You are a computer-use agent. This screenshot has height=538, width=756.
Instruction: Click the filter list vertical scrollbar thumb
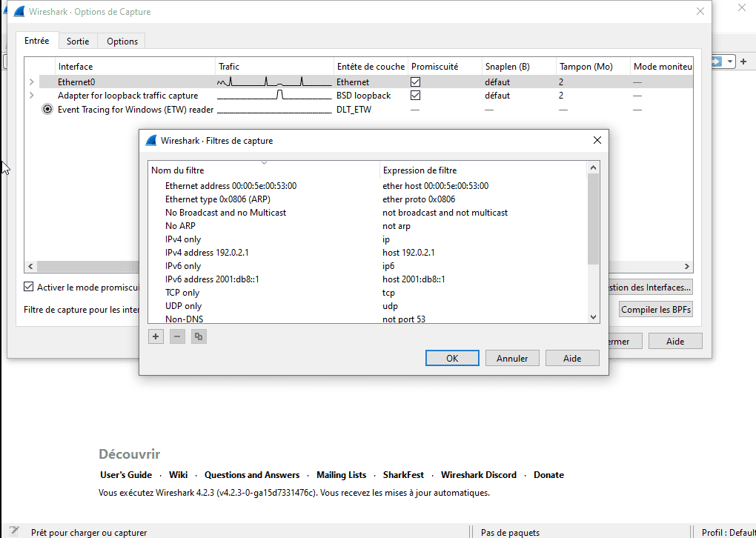point(593,219)
